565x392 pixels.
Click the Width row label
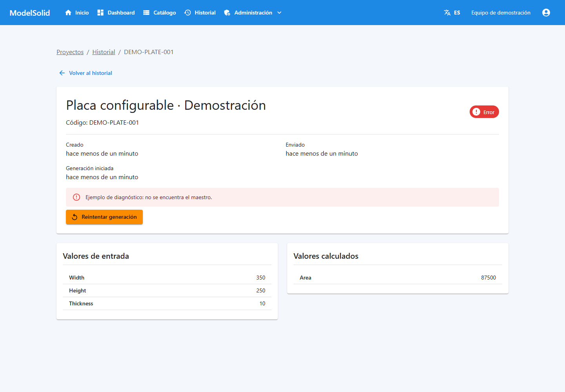77,278
